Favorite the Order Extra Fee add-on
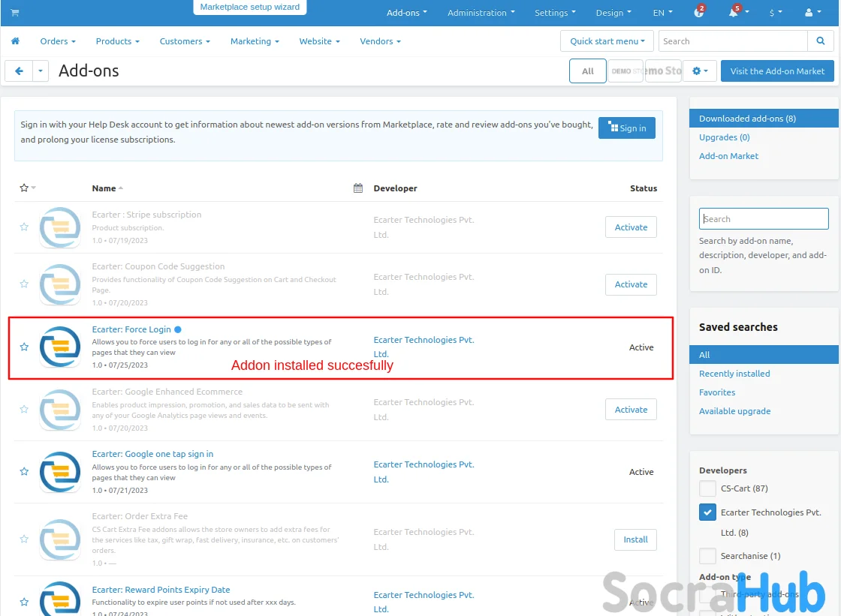 [24, 539]
